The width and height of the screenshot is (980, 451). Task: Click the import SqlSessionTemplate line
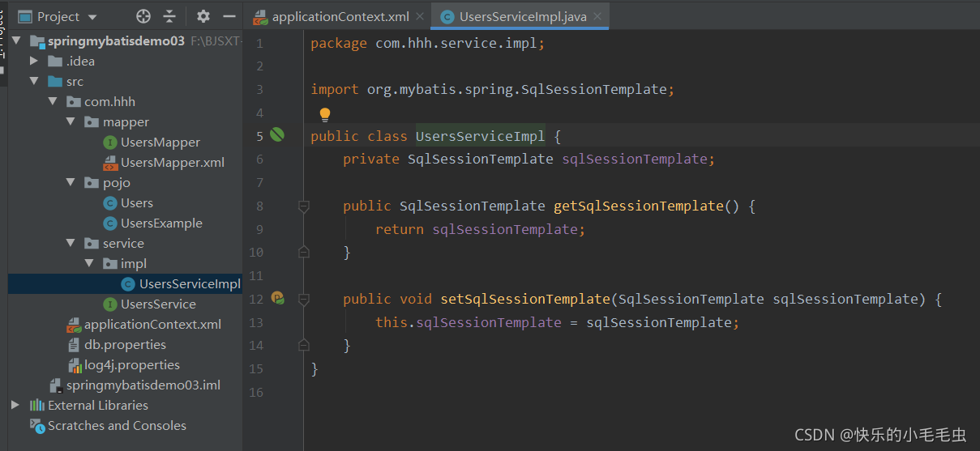[492, 89]
